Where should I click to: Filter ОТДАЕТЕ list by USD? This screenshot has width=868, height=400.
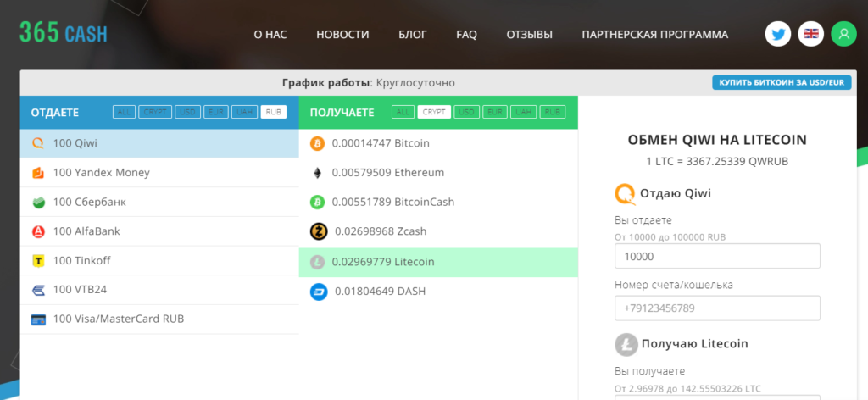[x=187, y=112]
